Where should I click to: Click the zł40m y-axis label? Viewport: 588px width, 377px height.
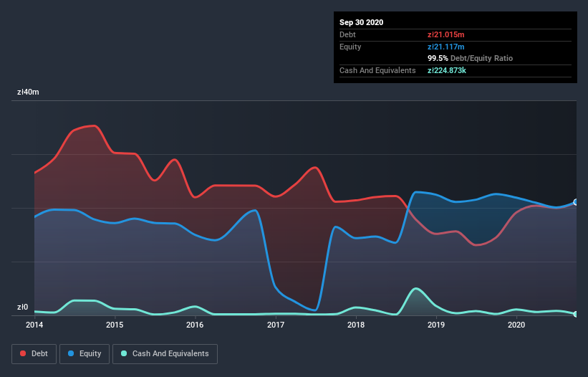tap(28, 92)
